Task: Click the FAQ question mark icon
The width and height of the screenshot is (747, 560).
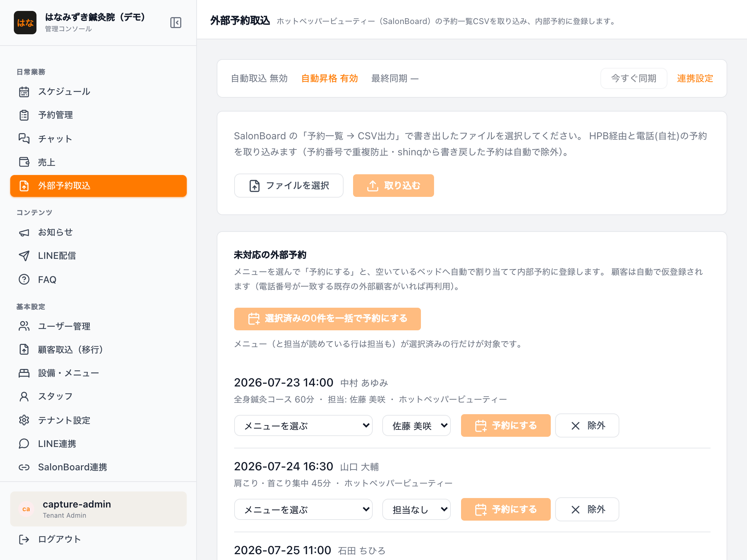Action: click(24, 279)
